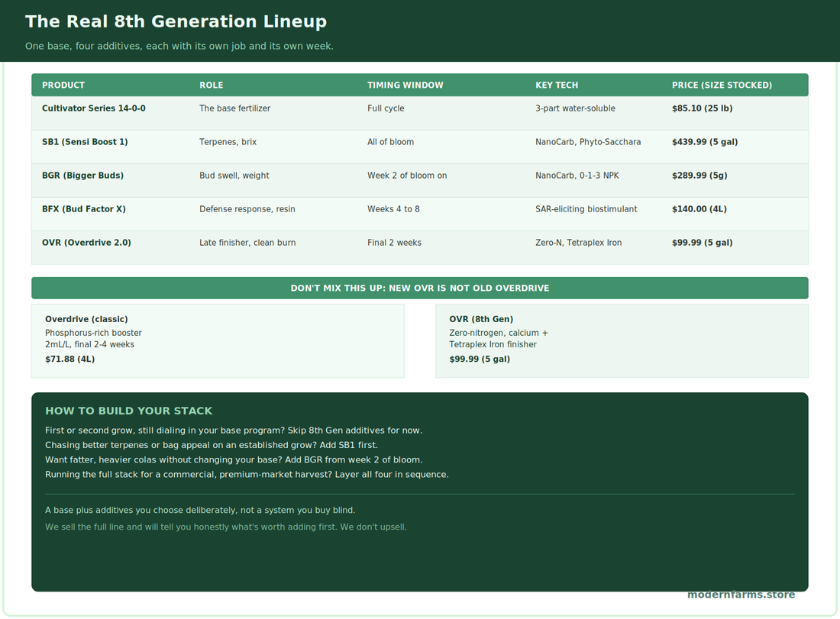The width and height of the screenshot is (840, 619).
Task: Click the 'Add BGR from week 2' line
Action: coord(234,460)
